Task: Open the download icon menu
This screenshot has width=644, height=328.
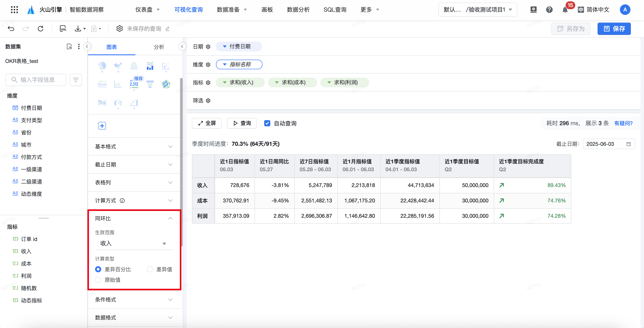Action: click(80, 29)
